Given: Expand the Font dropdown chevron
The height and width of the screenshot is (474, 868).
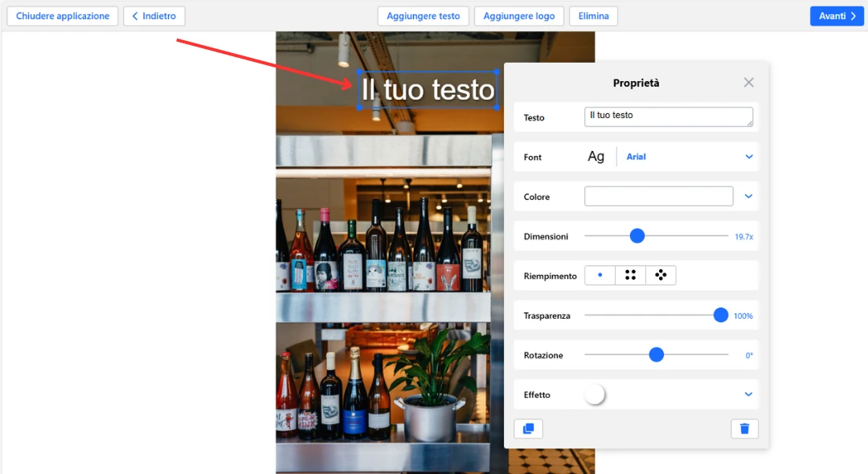Looking at the screenshot, I should pos(748,157).
